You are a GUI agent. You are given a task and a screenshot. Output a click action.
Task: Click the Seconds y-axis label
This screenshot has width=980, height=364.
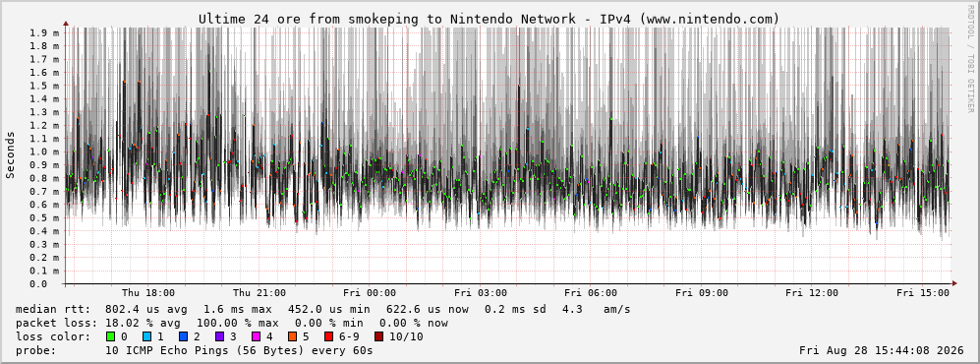tap(11, 155)
